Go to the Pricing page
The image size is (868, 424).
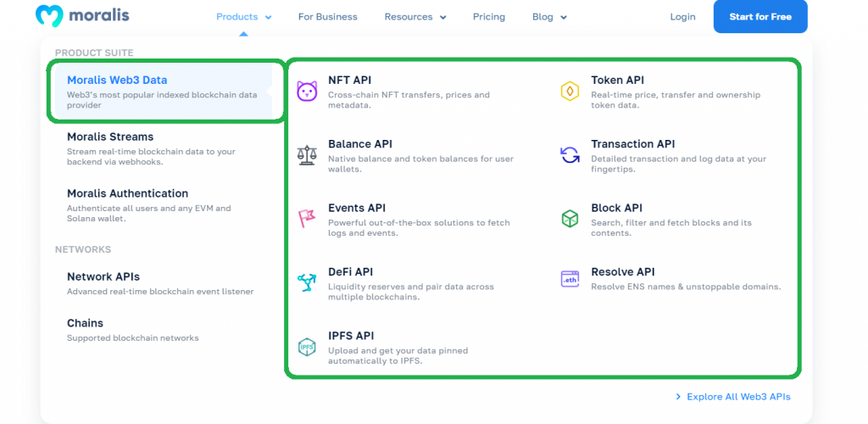click(489, 17)
